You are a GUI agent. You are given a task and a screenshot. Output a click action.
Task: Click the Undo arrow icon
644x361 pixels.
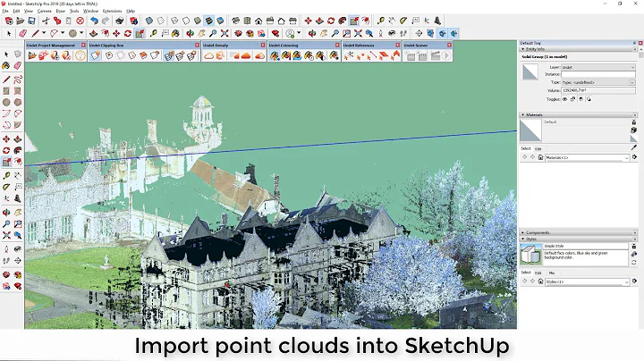pos(95,21)
